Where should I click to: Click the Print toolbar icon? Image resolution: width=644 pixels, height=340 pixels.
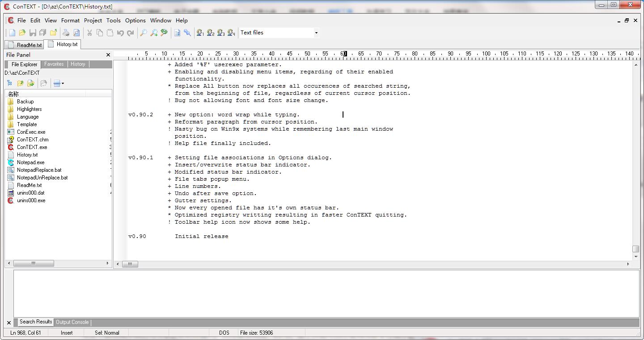[66, 33]
